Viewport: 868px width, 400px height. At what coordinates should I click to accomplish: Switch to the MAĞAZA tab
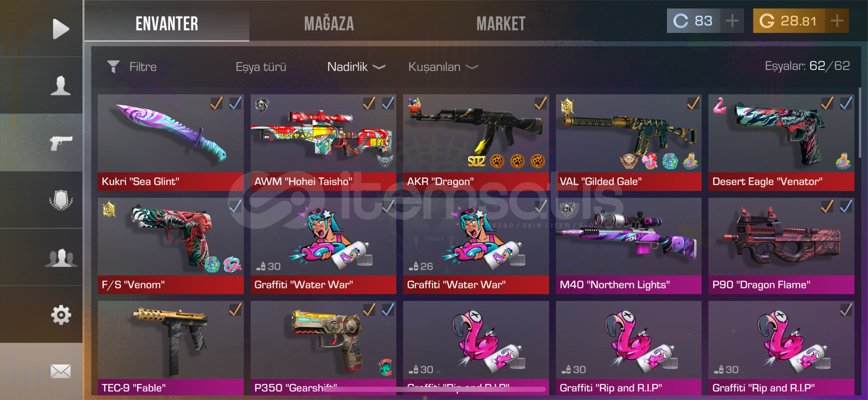pos(329,24)
